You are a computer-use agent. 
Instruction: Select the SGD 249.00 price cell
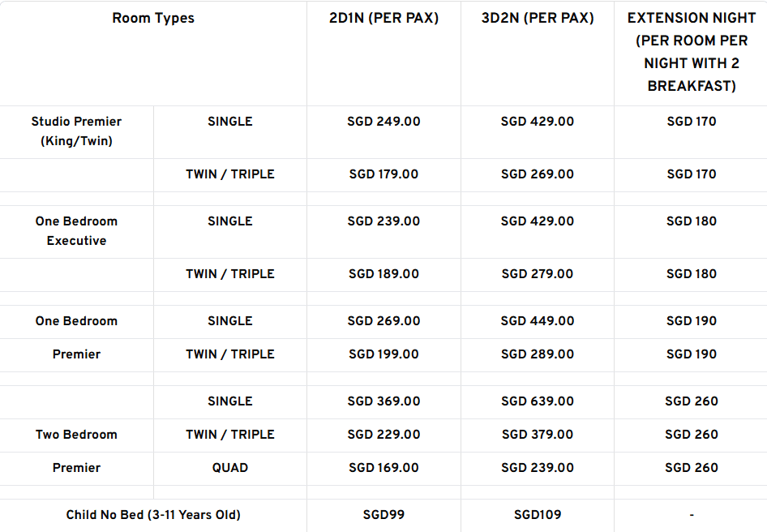383,122
